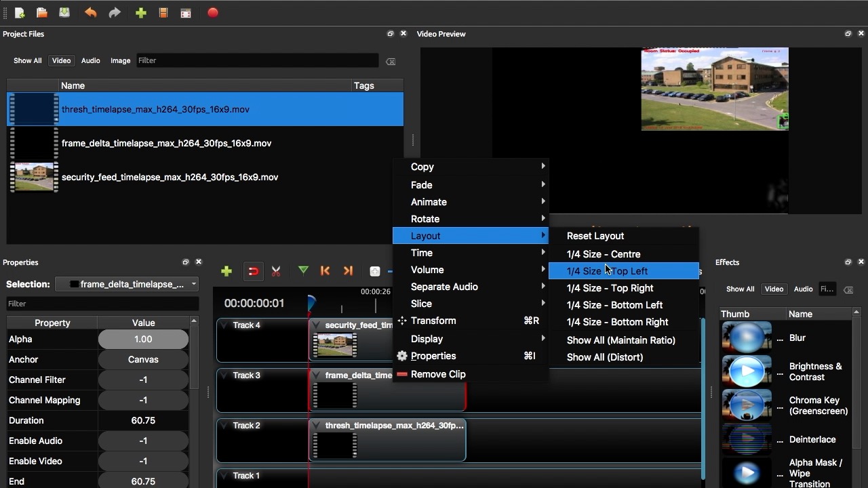This screenshot has width=868, height=488.
Task: Clear the Project Files filter field
Action: pos(391,61)
